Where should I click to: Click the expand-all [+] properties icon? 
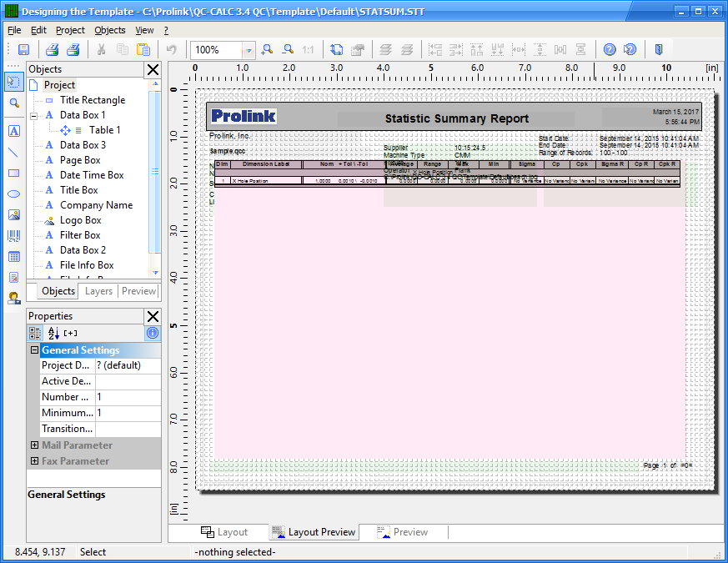(x=71, y=333)
